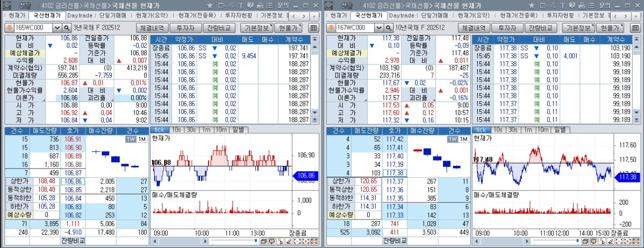The height and width of the screenshot is (248, 644).
Task: Click scroll-to-bottom arrow in 10년국채 trade list
Action: point(637,120)
